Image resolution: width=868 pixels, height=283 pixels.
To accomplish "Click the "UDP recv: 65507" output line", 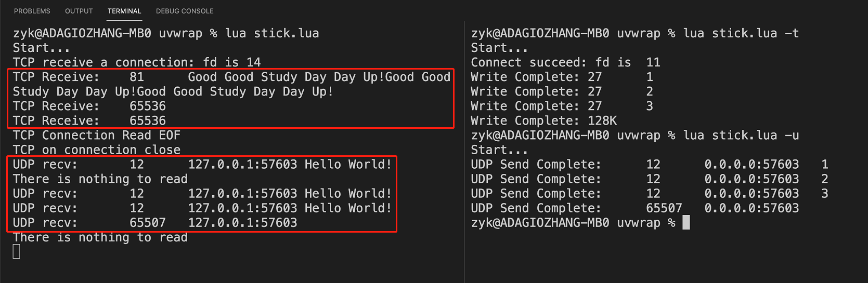I will 155,223.
